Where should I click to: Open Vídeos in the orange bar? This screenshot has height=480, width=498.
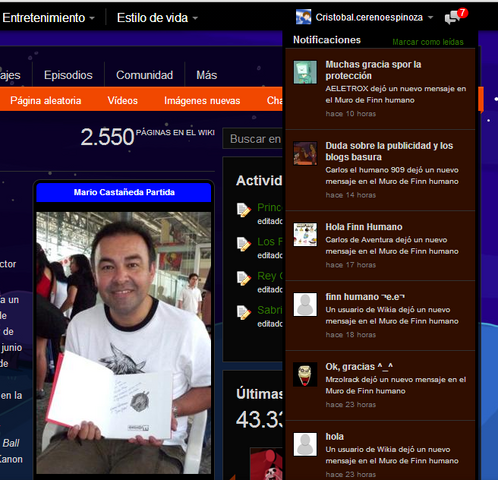[122, 100]
